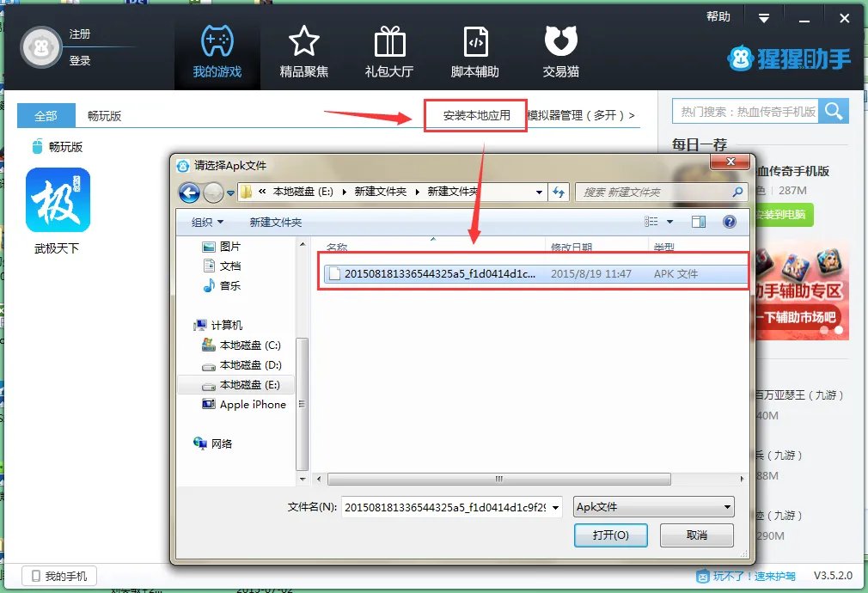This screenshot has width=868, height=593.
Task: Click the 取消 button
Action: pyautogui.click(x=697, y=535)
